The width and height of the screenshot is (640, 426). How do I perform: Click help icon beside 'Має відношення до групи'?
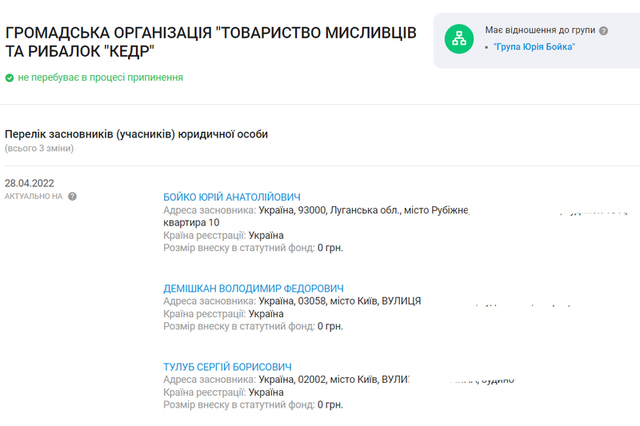click(603, 31)
